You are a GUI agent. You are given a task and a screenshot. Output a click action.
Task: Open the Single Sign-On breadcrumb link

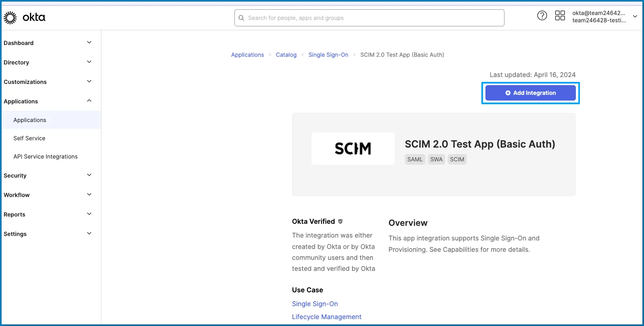(328, 55)
